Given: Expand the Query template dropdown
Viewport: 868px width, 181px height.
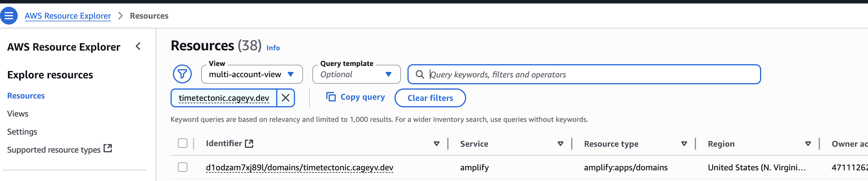Looking at the screenshot, I should point(356,74).
